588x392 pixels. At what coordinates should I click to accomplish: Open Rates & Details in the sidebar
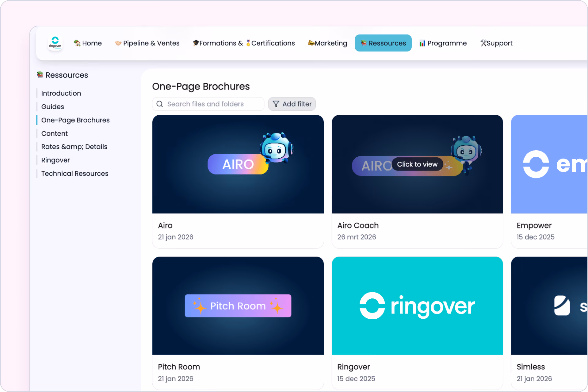click(x=74, y=147)
